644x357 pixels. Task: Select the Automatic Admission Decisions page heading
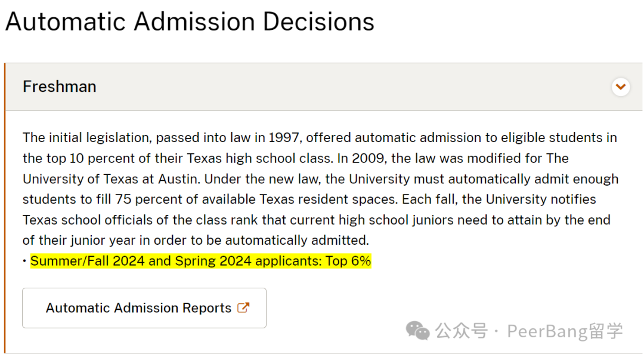190,21
